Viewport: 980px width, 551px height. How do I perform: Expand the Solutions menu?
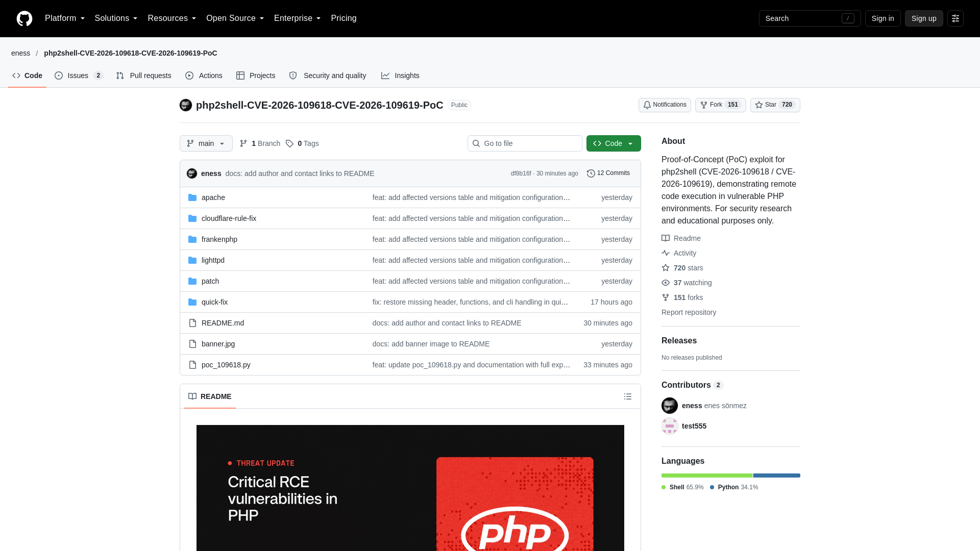[116, 18]
